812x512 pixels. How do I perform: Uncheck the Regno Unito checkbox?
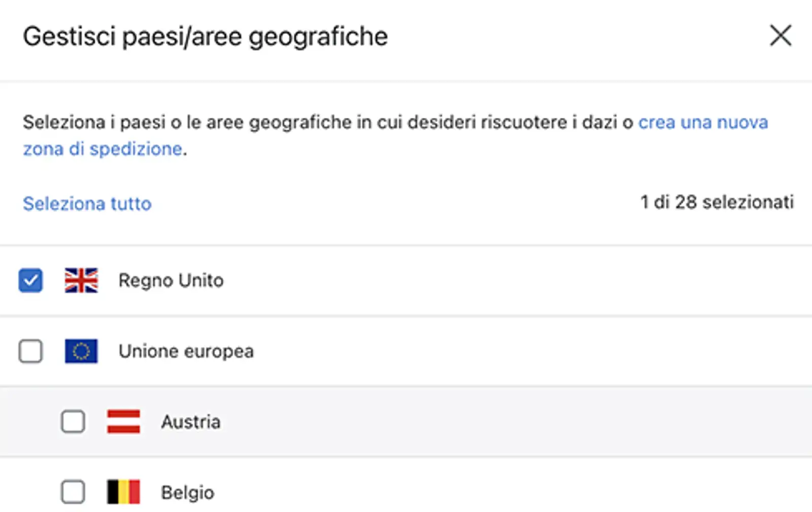click(30, 280)
